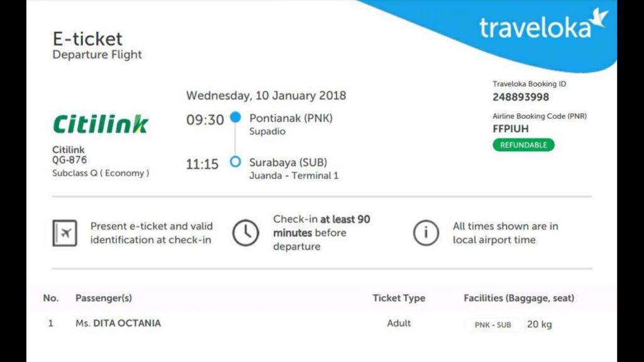Click the Traveloka bird icon
The height and width of the screenshot is (362, 644).
pyautogui.click(x=599, y=18)
